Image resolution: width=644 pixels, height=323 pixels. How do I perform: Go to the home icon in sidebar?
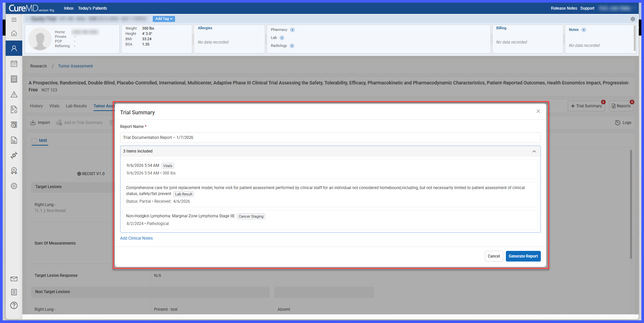(x=14, y=33)
